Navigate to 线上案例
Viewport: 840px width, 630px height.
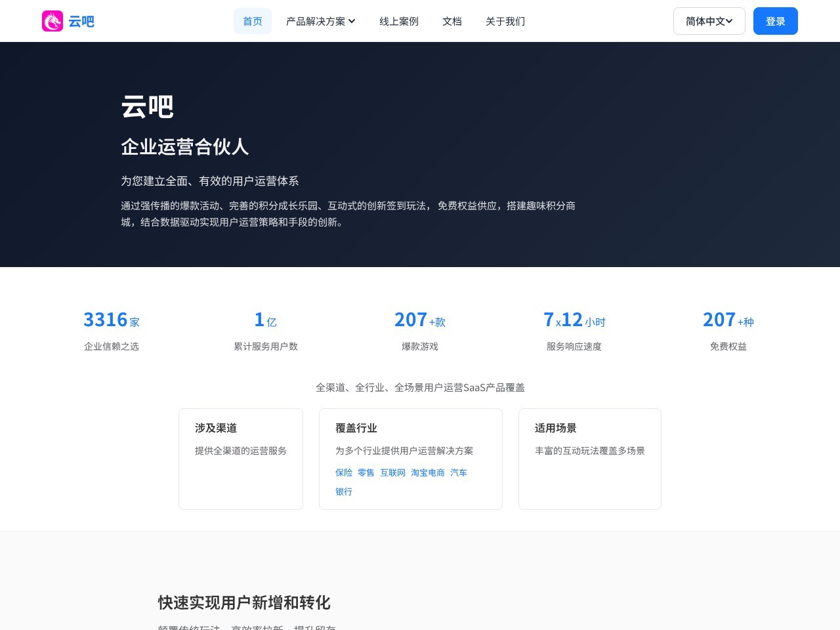pyautogui.click(x=398, y=21)
